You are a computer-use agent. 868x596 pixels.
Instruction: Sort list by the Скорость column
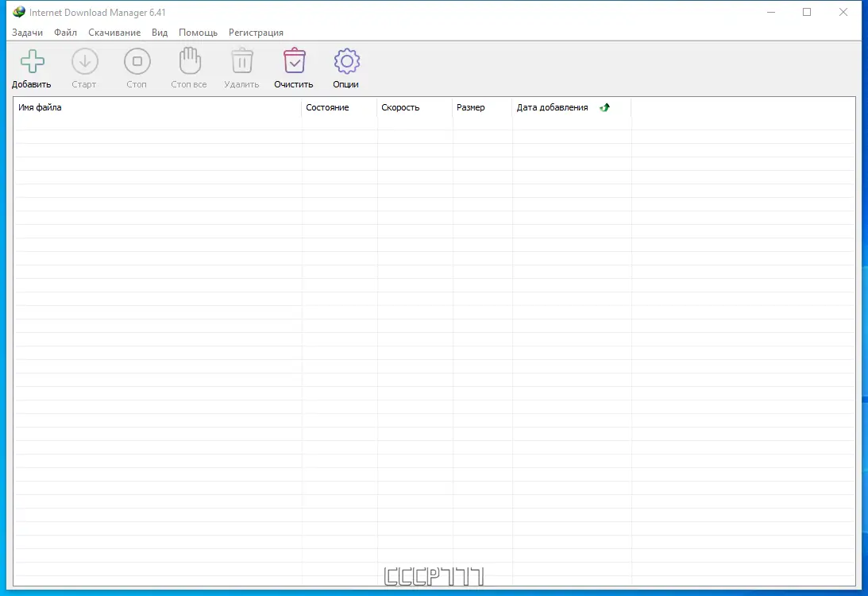(x=400, y=107)
